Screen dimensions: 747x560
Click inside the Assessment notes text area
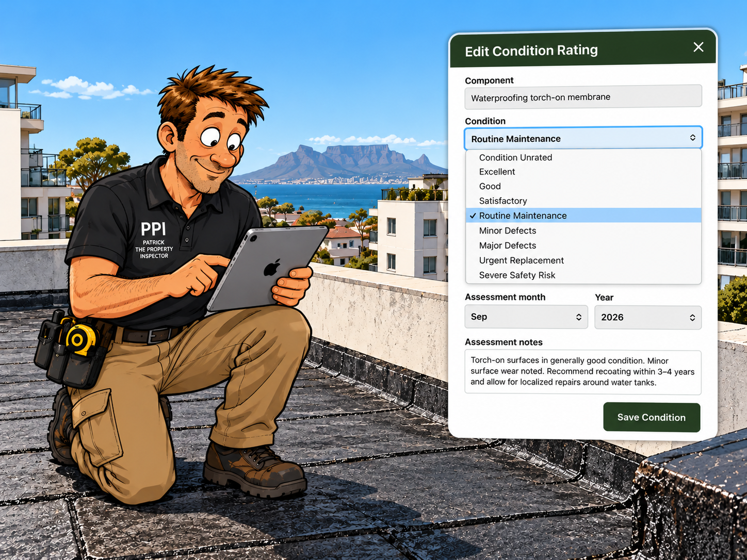coord(583,372)
